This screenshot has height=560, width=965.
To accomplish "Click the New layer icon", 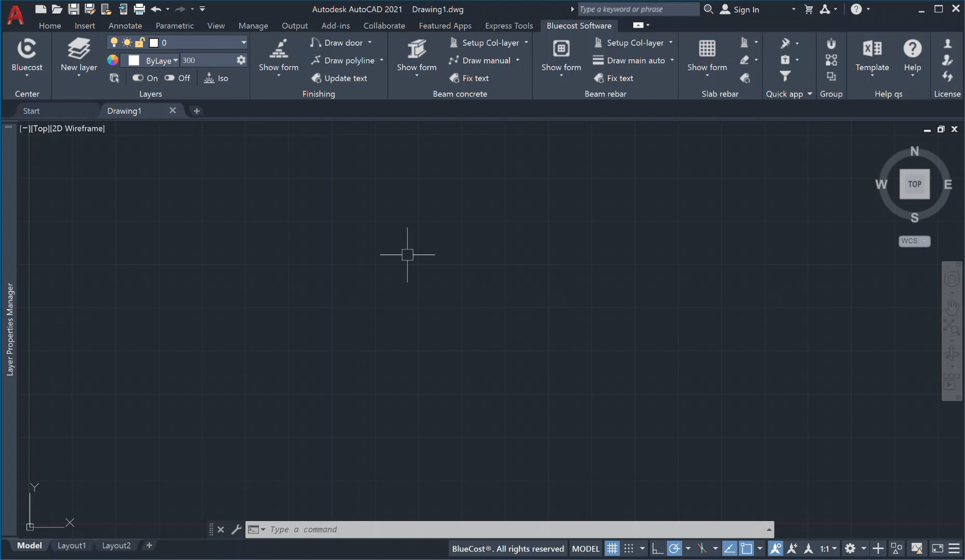I will 79,49.
